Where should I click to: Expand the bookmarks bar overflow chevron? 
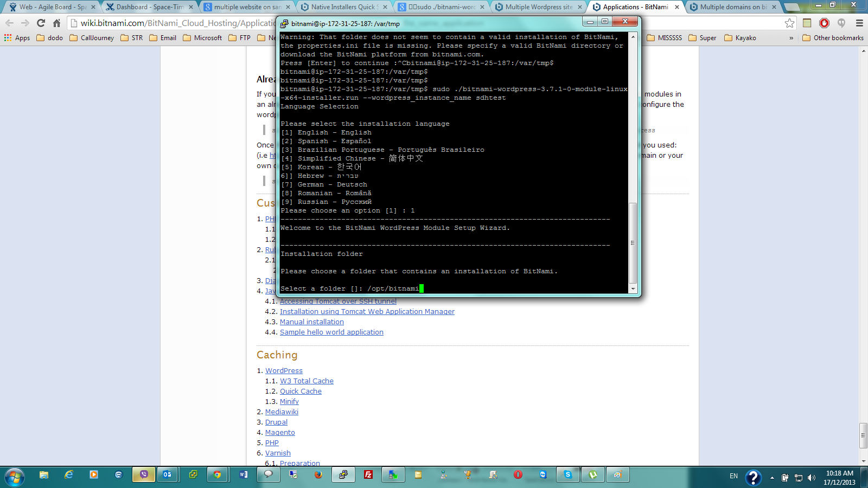791,38
